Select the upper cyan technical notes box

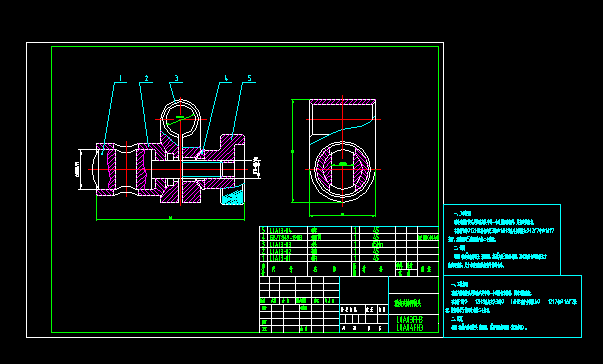point(502,239)
